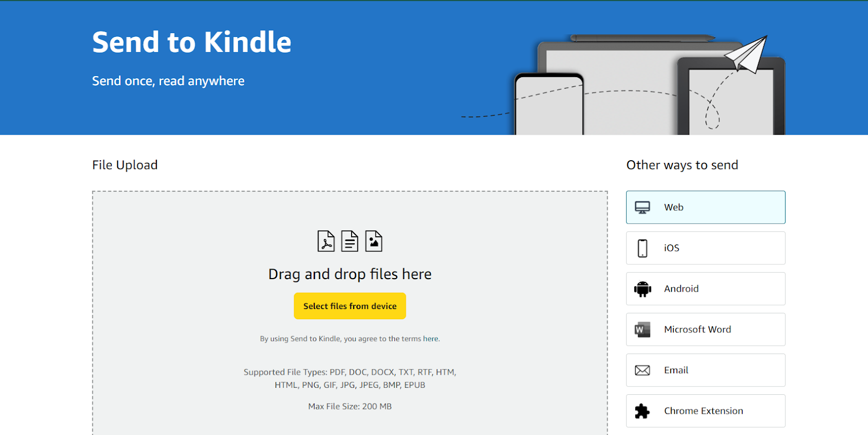The height and width of the screenshot is (435, 868).
Task: Select the Email sending option
Action: pyautogui.click(x=706, y=370)
